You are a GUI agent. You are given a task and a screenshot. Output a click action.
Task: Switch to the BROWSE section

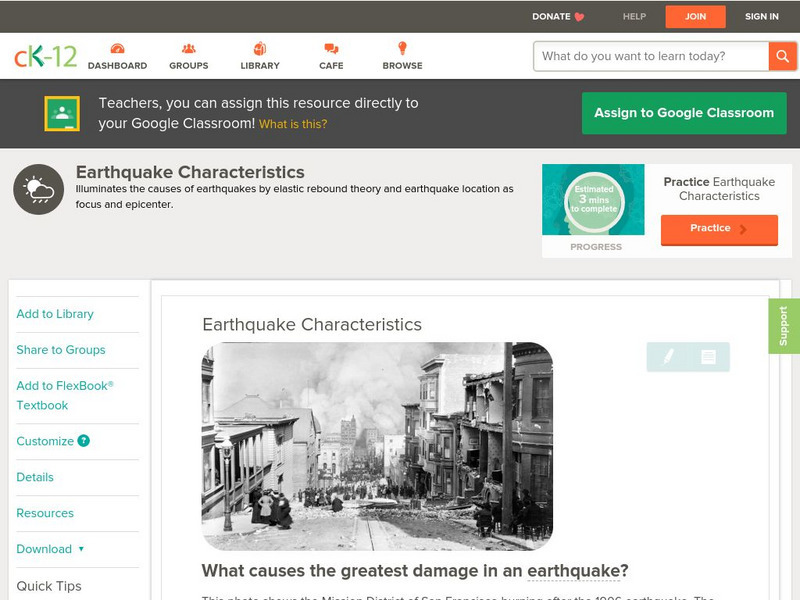pyautogui.click(x=403, y=56)
